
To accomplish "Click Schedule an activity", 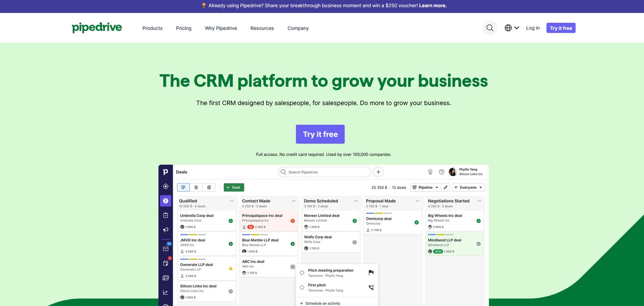I will (320, 303).
